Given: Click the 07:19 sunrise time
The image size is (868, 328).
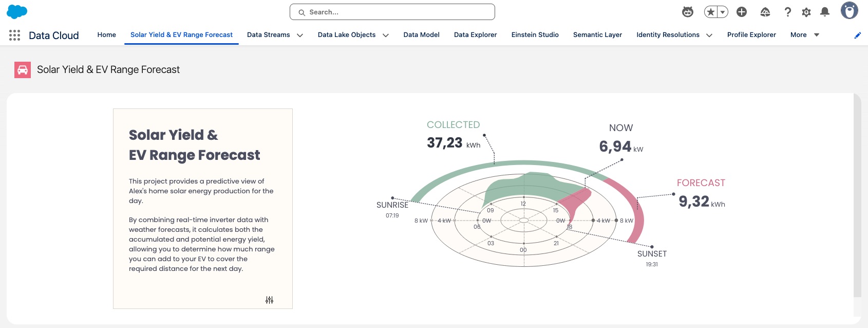Looking at the screenshot, I should 392,215.
